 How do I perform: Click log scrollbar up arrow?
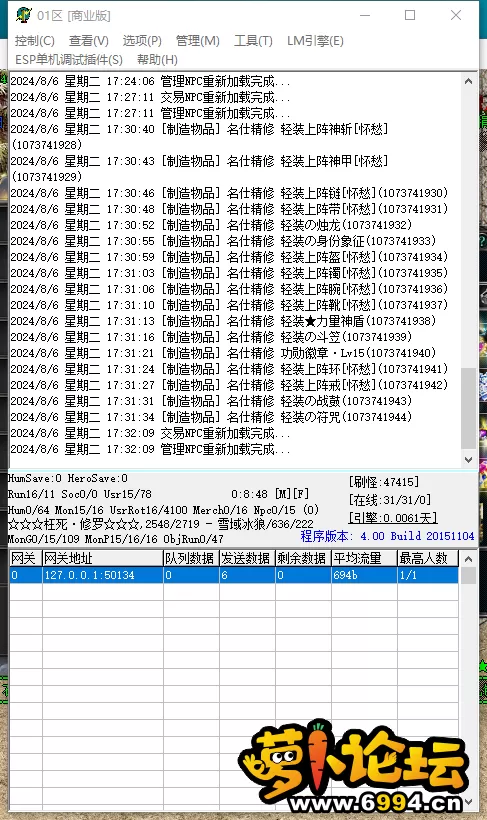(x=468, y=81)
